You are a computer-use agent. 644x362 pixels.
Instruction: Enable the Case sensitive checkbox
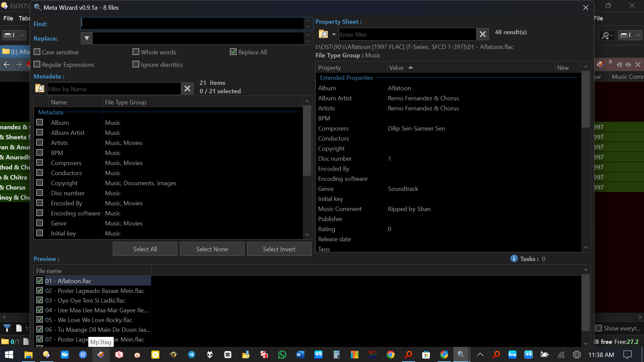(37, 52)
